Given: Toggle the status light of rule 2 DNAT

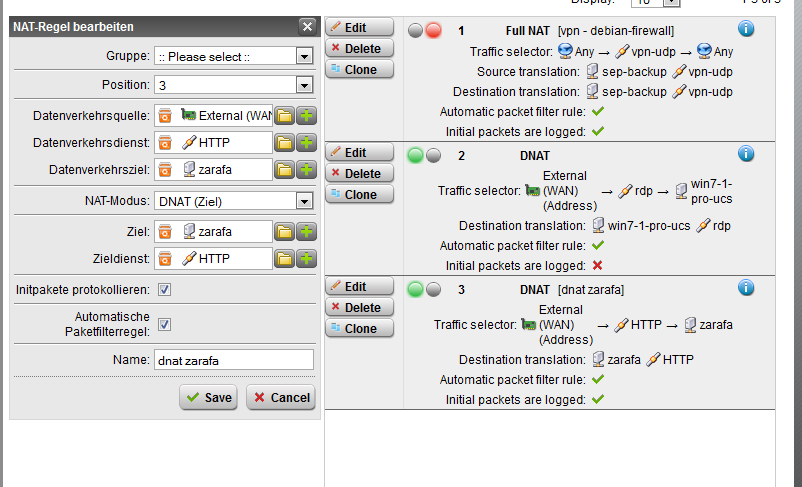Looking at the screenshot, I should click(425, 156).
